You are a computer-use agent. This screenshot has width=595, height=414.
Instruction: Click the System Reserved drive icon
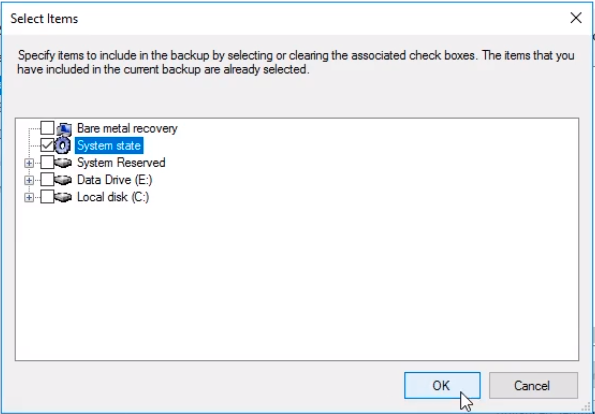point(63,163)
